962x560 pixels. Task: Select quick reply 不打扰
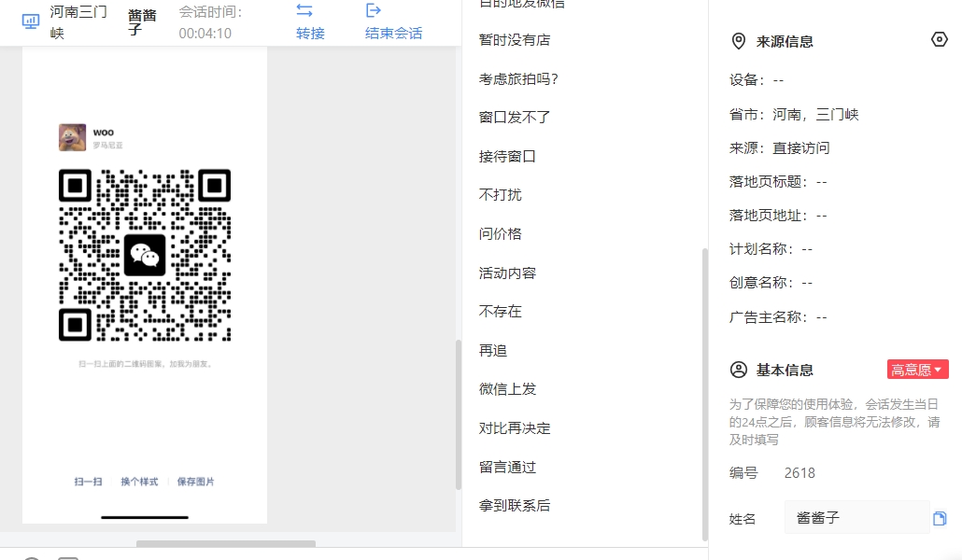pyautogui.click(x=500, y=194)
